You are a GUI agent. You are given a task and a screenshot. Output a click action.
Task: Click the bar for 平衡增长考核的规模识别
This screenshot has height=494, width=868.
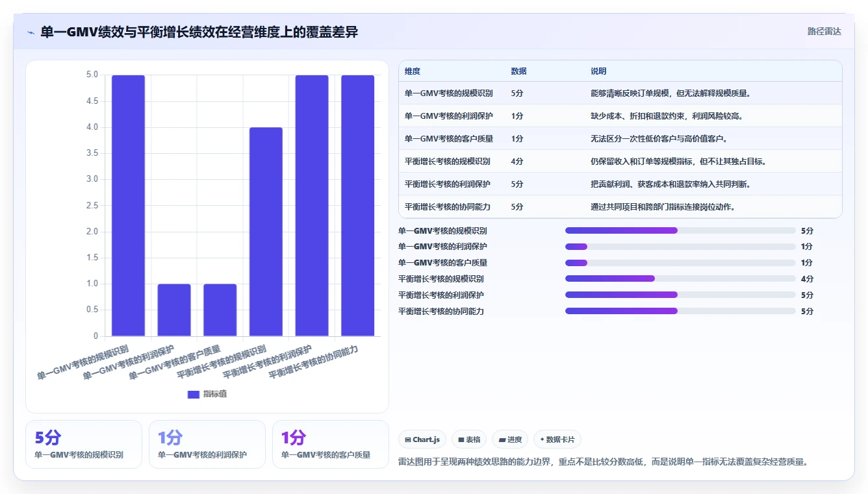[x=266, y=232]
